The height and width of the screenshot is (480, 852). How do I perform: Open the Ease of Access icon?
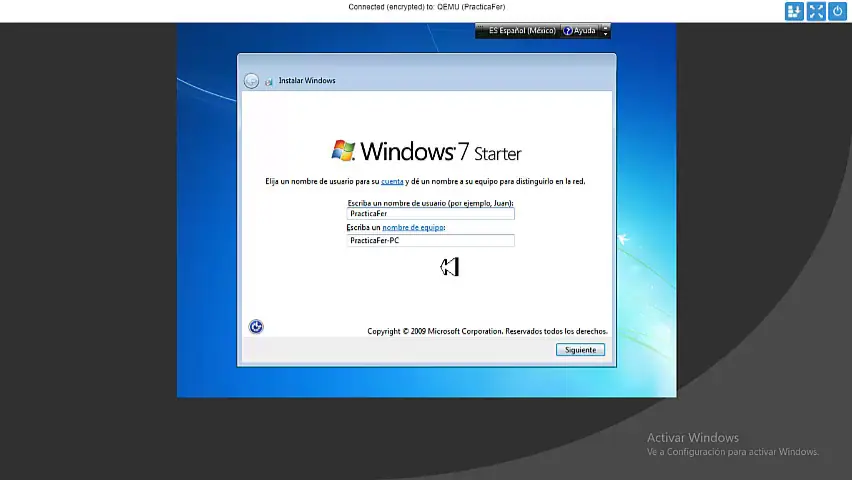click(x=256, y=326)
